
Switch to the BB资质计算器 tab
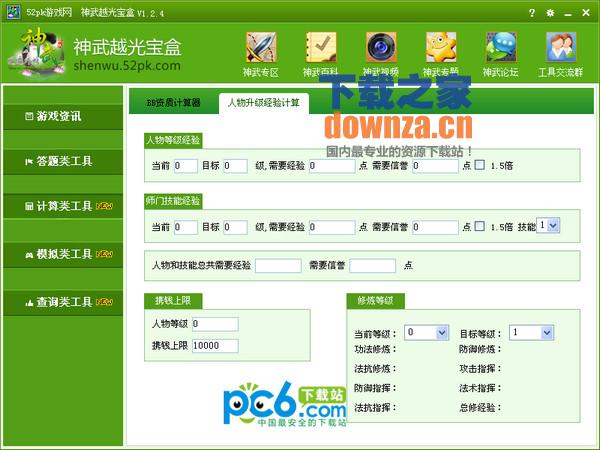point(174,103)
